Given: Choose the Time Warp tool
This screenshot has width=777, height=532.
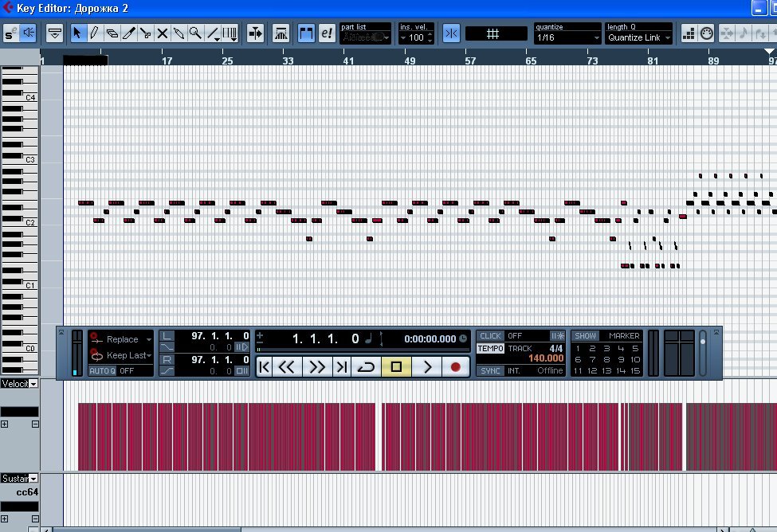Looking at the screenshot, I should (x=230, y=33).
